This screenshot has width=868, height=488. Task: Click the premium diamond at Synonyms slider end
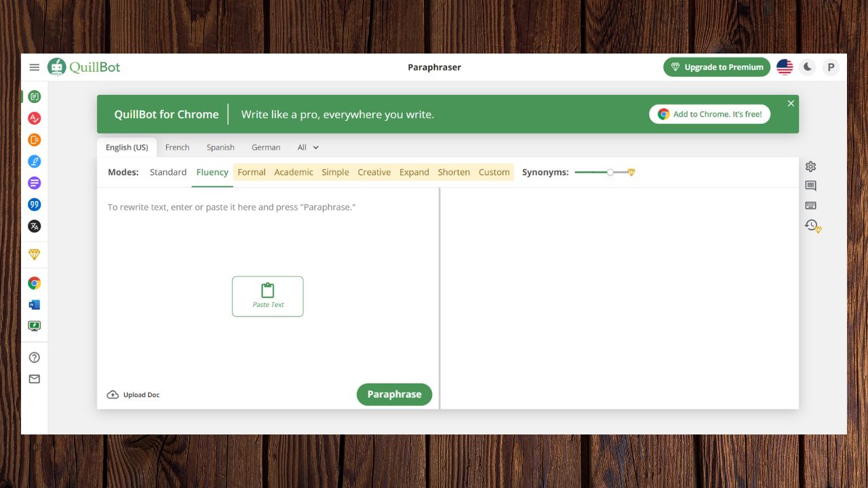click(631, 172)
